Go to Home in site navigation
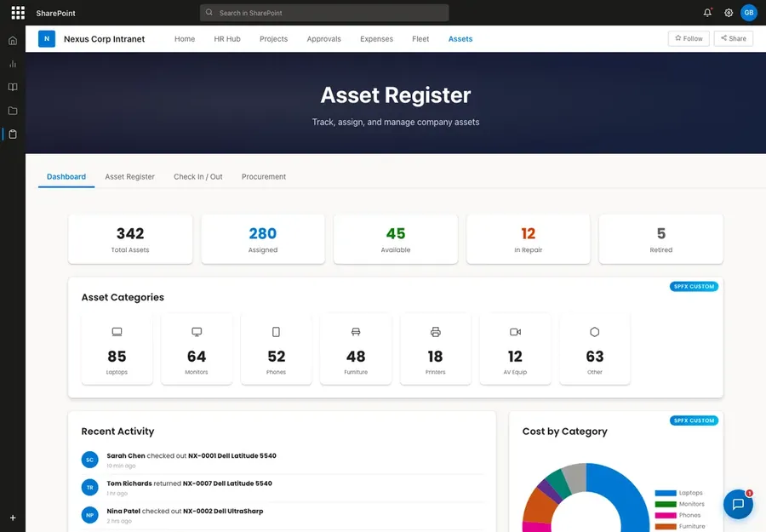 tap(185, 38)
